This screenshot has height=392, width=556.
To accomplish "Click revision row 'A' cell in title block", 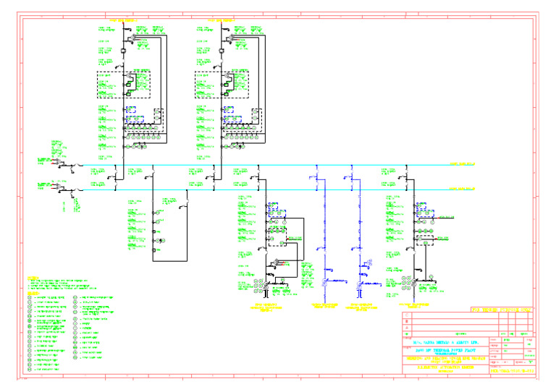I will tap(407, 328).
